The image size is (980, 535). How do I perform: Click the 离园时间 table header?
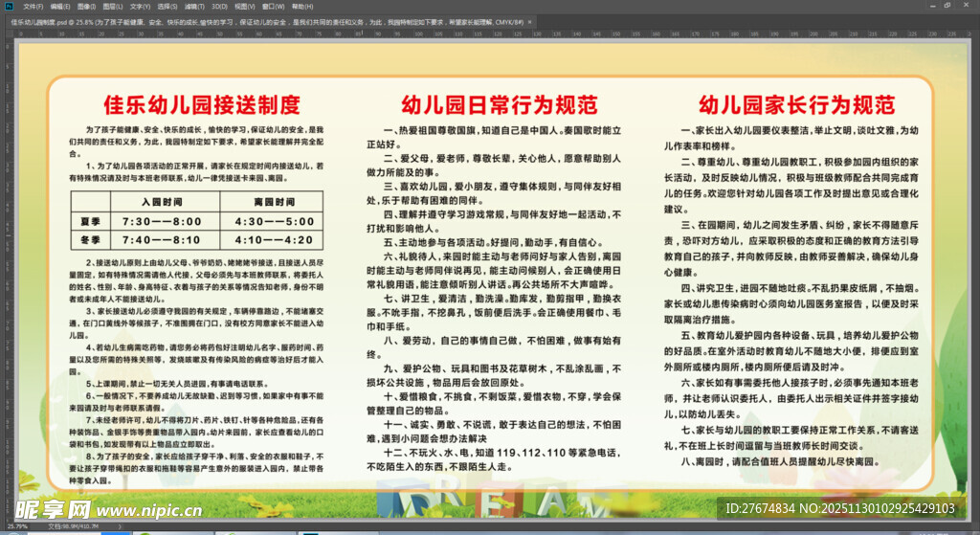point(274,202)
